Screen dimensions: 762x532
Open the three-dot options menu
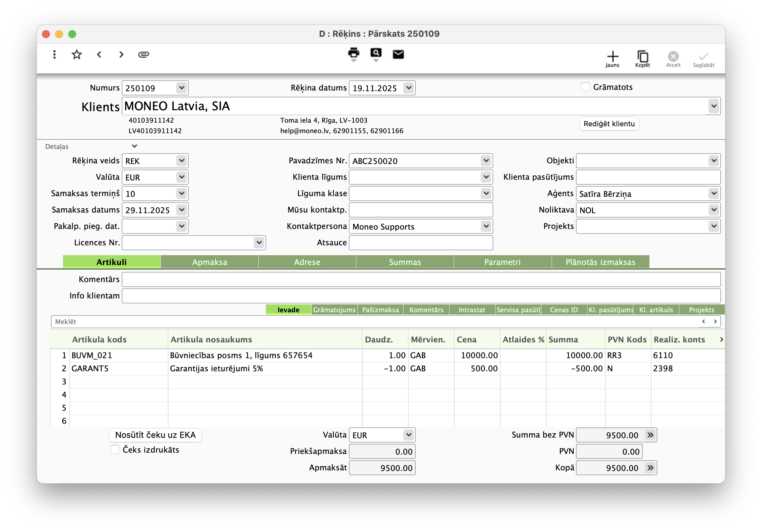[x=54, y=54]
